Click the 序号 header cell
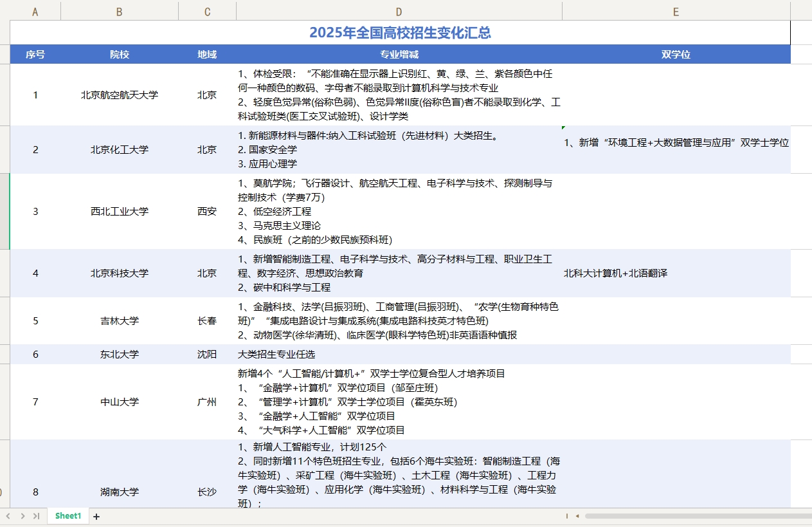812x527 pixels. click(35, 54)
